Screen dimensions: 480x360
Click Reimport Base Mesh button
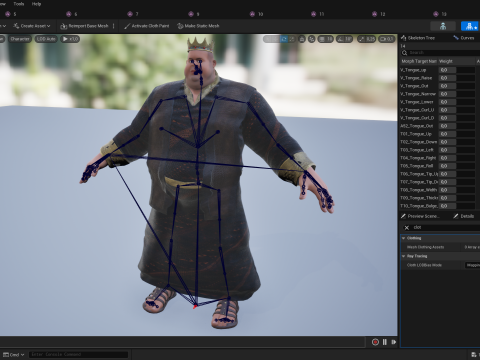(x=84, y=26)
